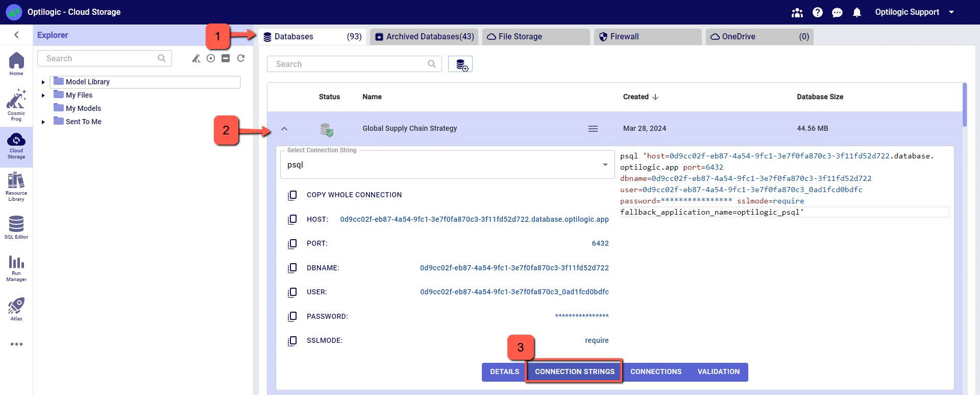Click the Explorer locate target icon

pos(211,58)
